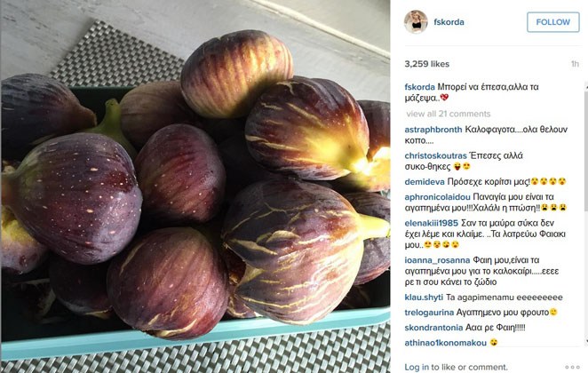Expand view all 21 comments
The height and width of the screenshot is (373, 588).
coord(449,114)
